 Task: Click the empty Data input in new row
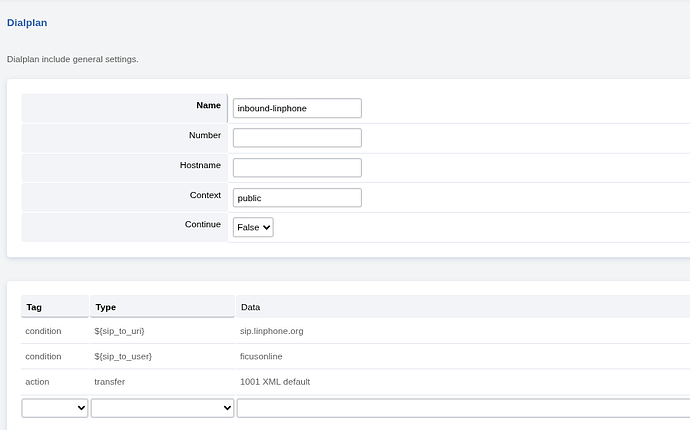(x=462, y=408)
